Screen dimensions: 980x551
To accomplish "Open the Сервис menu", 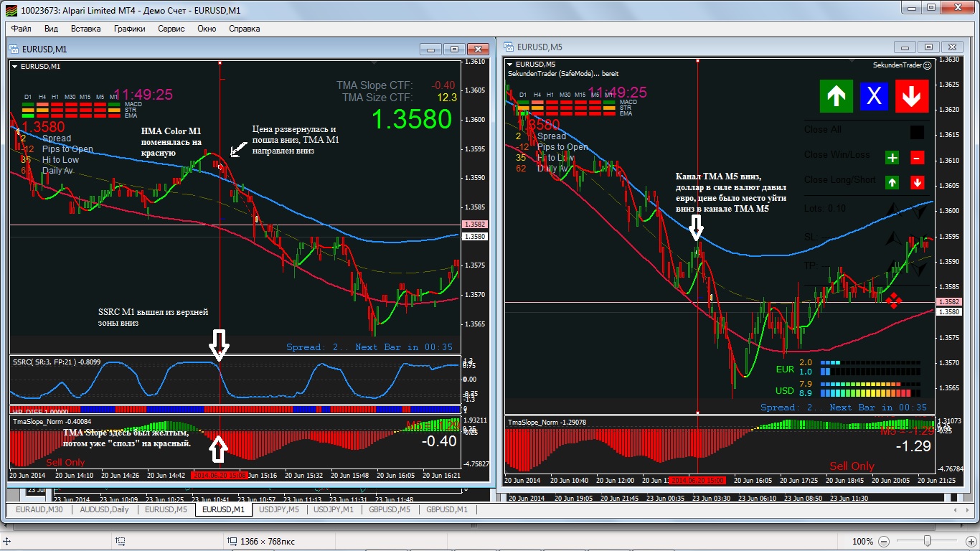I will 171,29.
